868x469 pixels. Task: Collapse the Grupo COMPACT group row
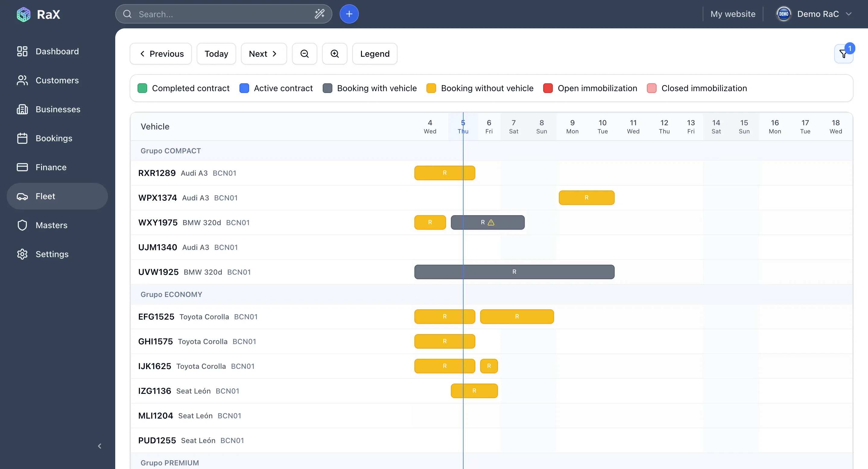tap(492, 151)
